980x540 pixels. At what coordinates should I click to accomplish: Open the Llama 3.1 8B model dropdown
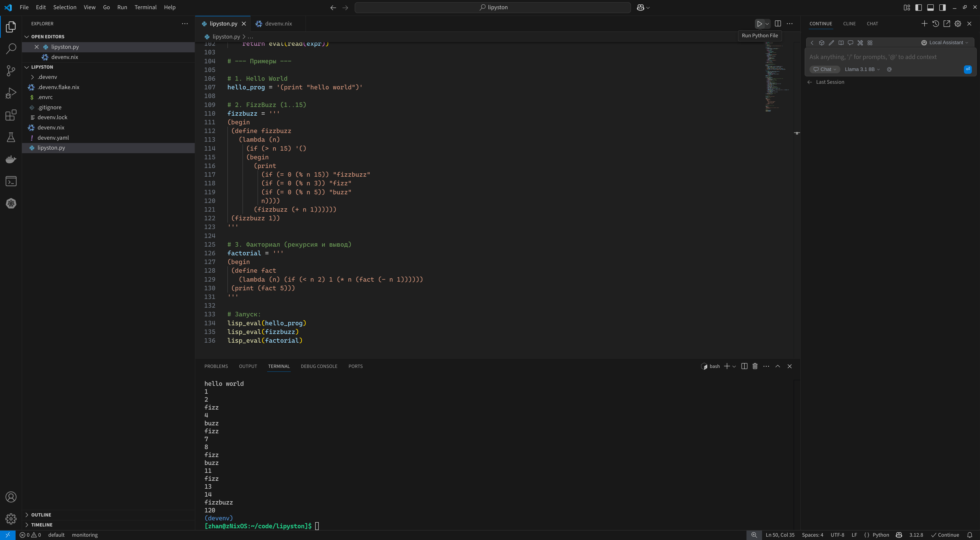pyautogui.click(x=862, y=69)
